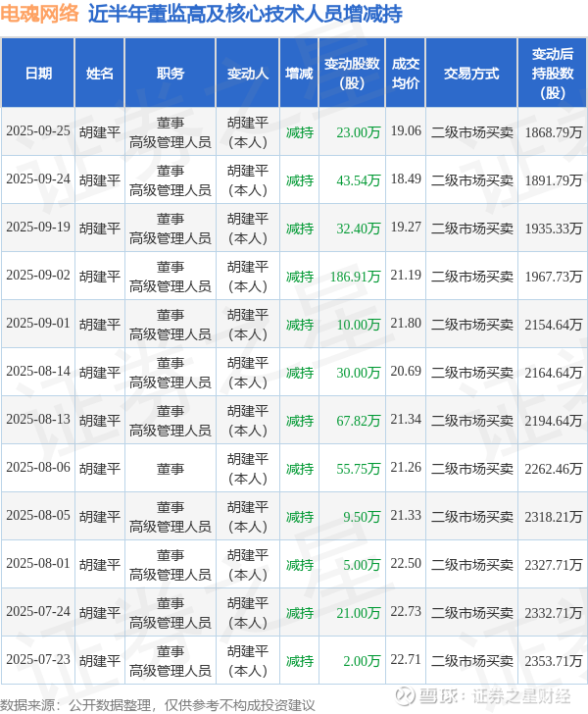Click the holdings value 2353.71万
The image size is (588, 714).
[x=553, y=661]
